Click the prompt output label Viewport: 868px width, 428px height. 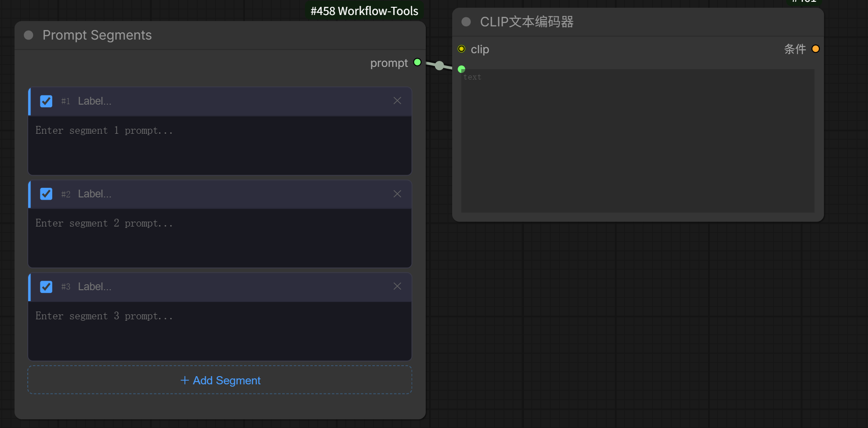(x=389, y=63)
